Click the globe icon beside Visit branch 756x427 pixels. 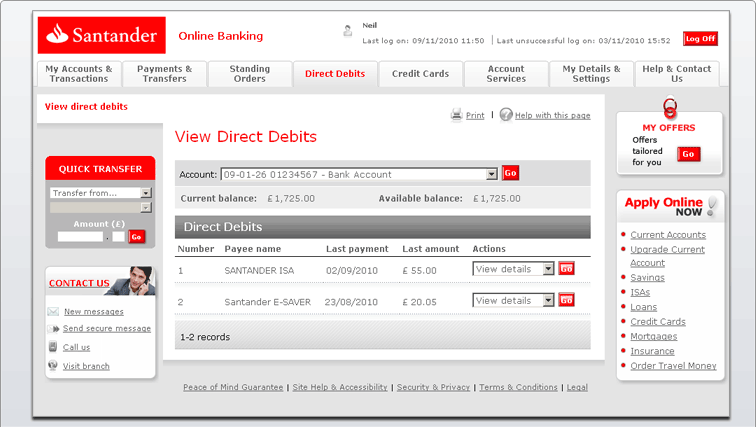(53, 365)
